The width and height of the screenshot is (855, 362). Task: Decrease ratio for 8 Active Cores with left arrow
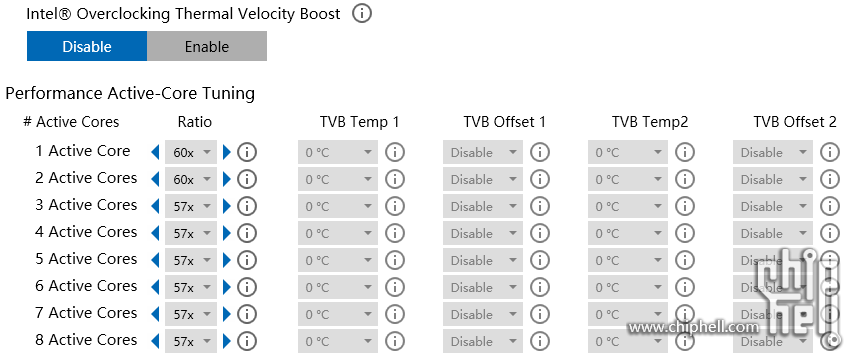coord(155,341)
